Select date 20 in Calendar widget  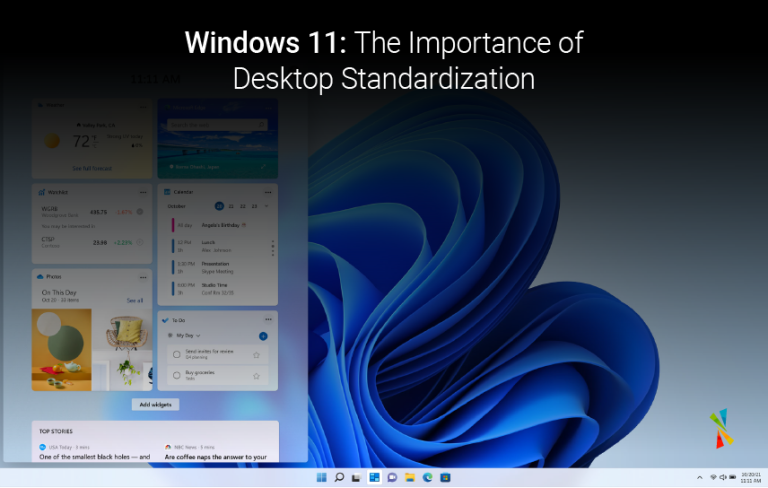point(219,206)
